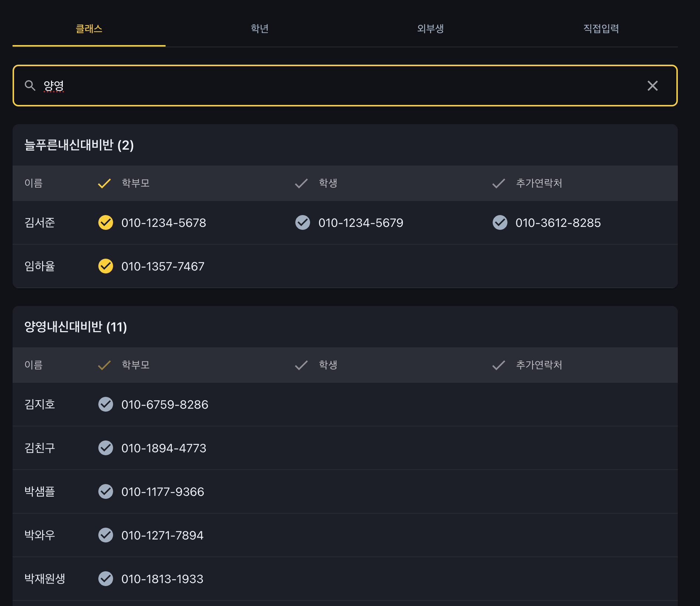Image resolution: width=700 pixels, height=606 pixels.
Task: Toggle all 학부모 in 양영내신대비반
Action: (104, 365)
